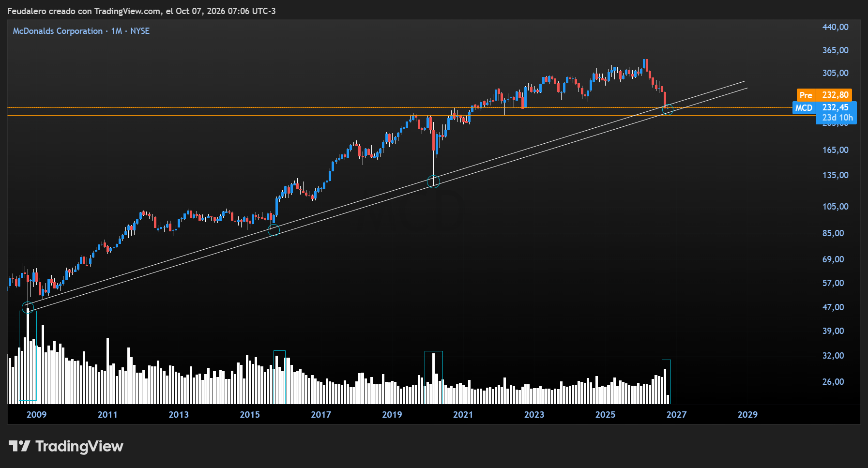This screenshot has height=468, width=868.
Task: Click the 2029 label on time axis
Action: tap(748, 415)
